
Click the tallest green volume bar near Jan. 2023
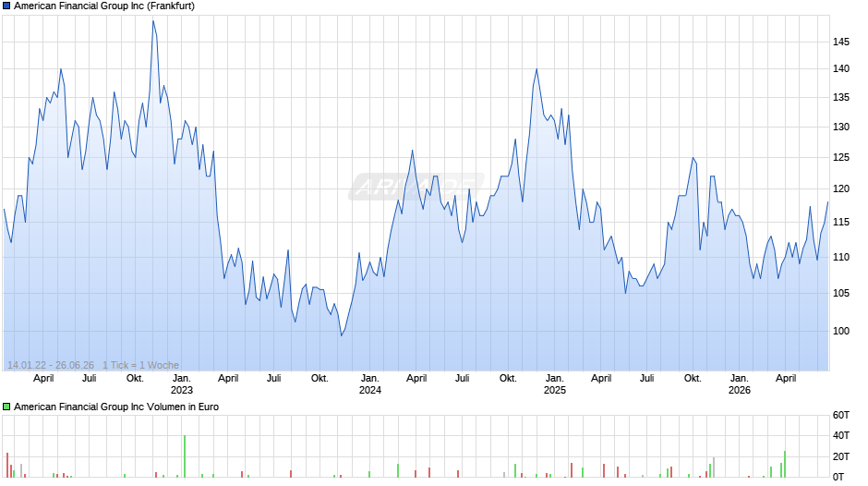(x=185, y=456)
